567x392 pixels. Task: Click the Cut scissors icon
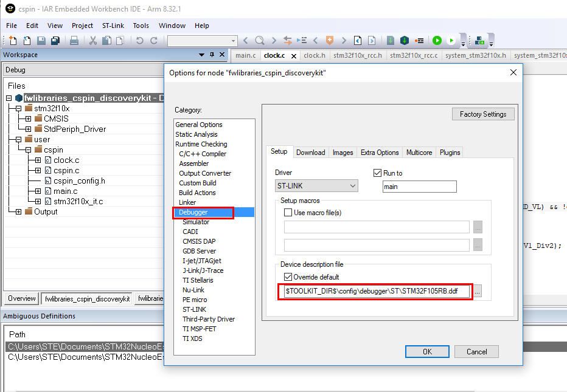93,41
